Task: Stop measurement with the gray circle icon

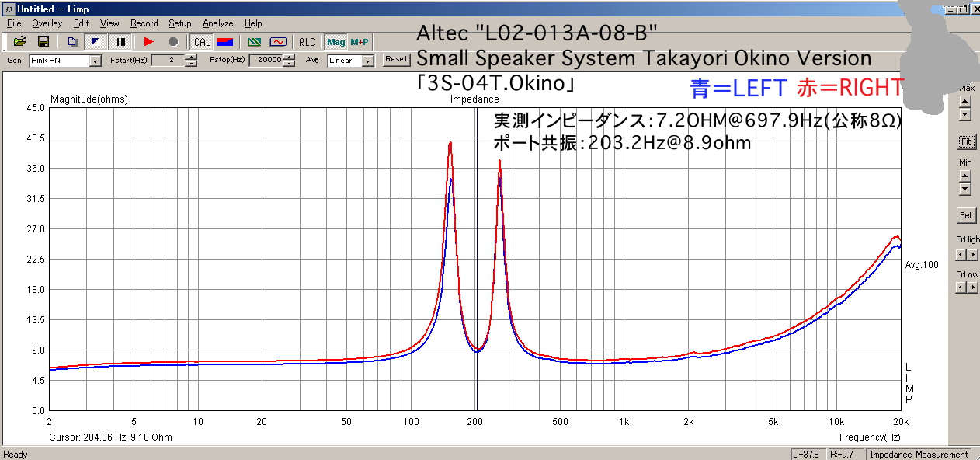Action: pos(173,41)
